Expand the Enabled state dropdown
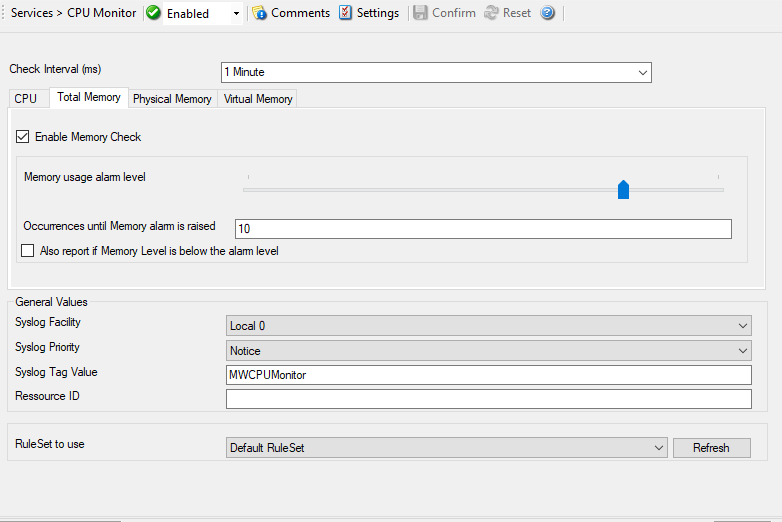Image resolution: width=782 pixels, height=522 pixels. [x=236, y=14]
